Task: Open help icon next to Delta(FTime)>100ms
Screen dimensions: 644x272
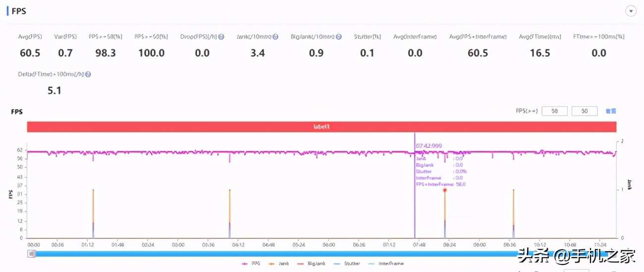Action: [x=88, y=74]
